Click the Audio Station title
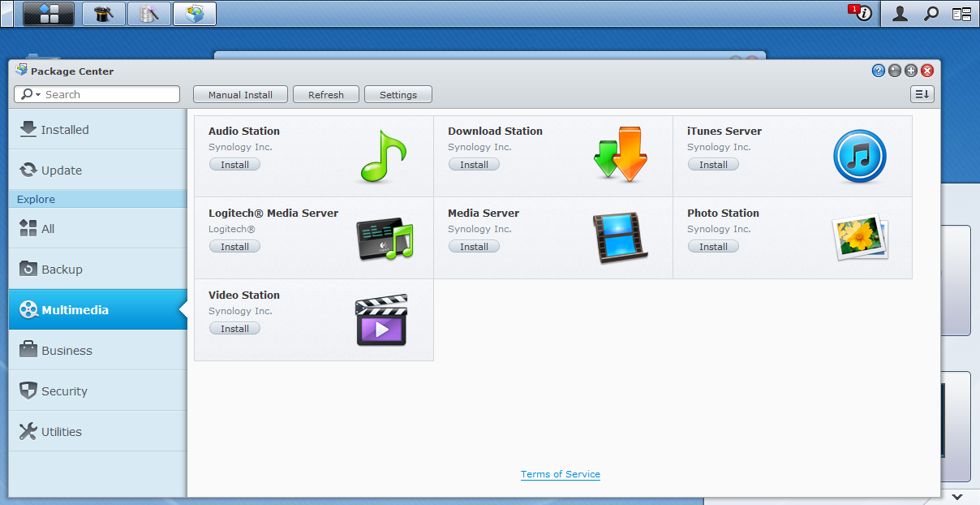980x505 pixels. point(244,131)
